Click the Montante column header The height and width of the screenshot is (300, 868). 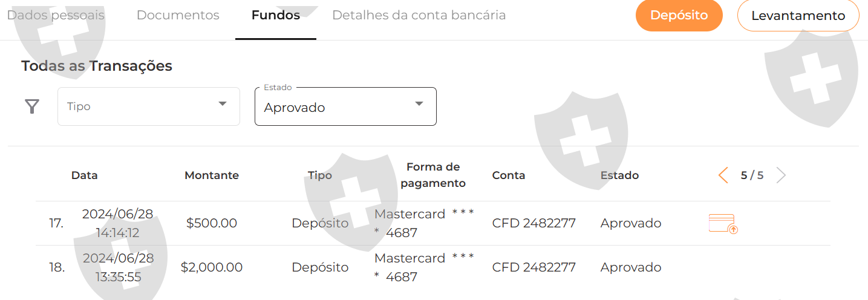(212, 175)
